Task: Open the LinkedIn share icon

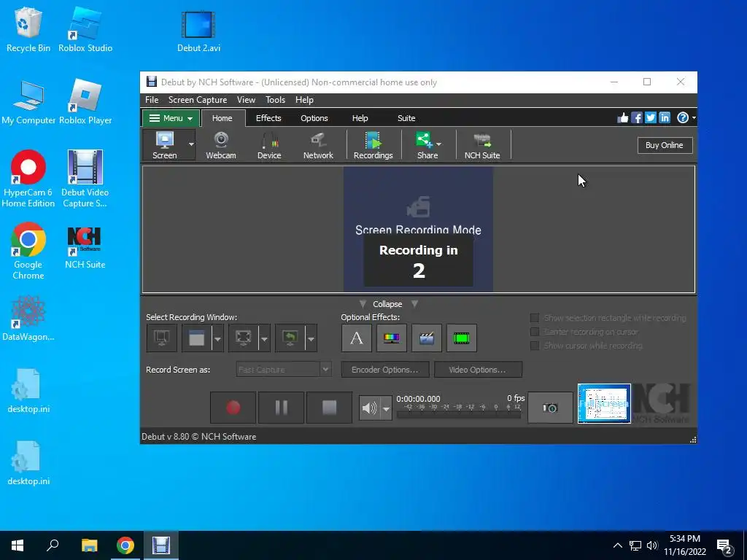Action: pyautogui.click(x=664, y=117)
